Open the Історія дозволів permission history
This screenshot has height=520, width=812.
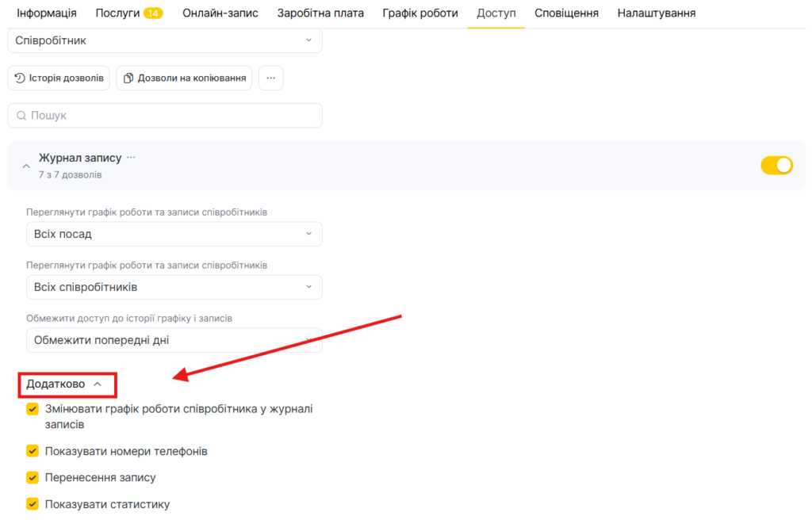(x=59, y=78)
